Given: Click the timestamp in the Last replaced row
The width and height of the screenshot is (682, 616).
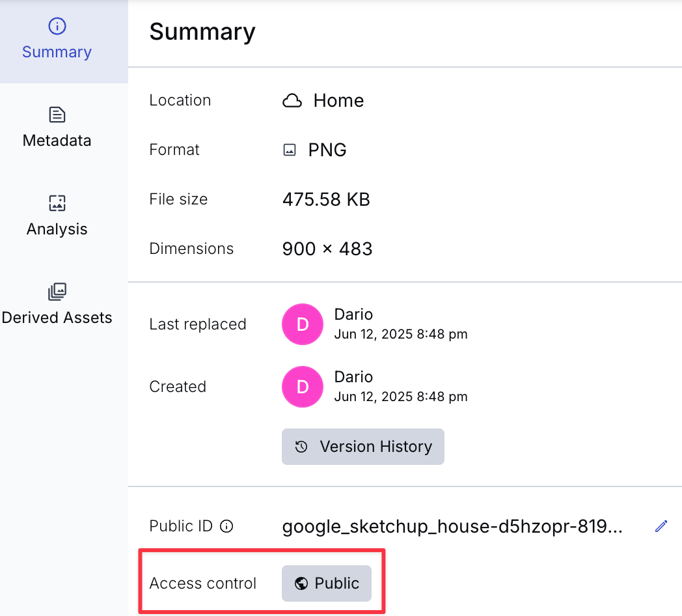Looking at the screenshot, I should [400, 335].
